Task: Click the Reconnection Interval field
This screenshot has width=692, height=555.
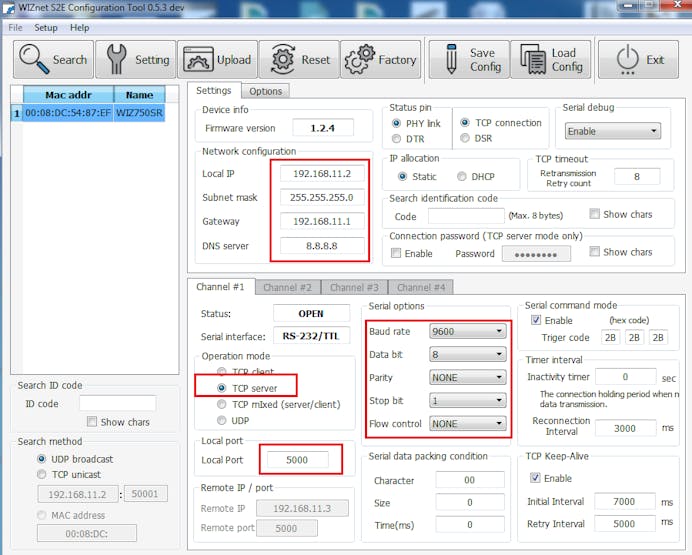Action: pos(625,428)
